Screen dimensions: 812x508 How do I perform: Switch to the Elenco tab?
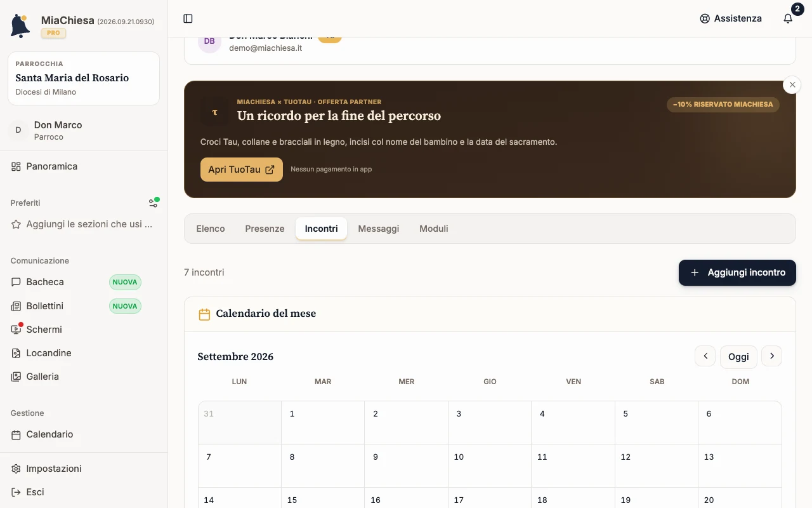click(x=211, y=229)
